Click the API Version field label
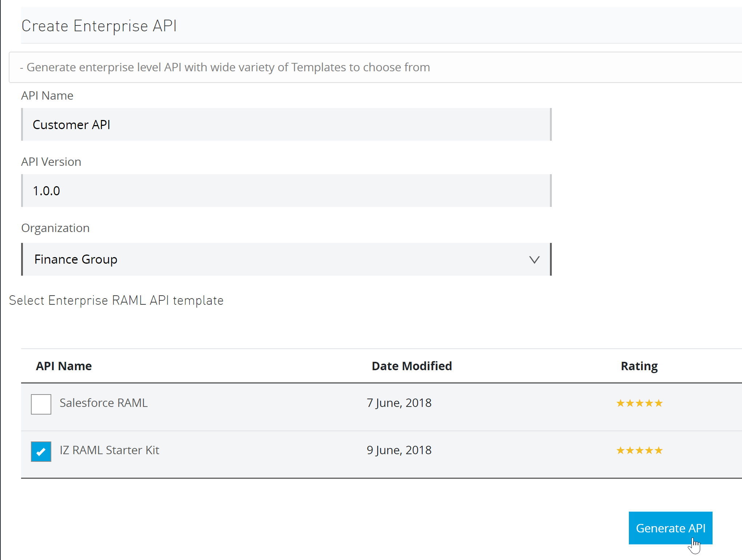Viewport: 742px width, 560px height. click(x=51, y=162)
